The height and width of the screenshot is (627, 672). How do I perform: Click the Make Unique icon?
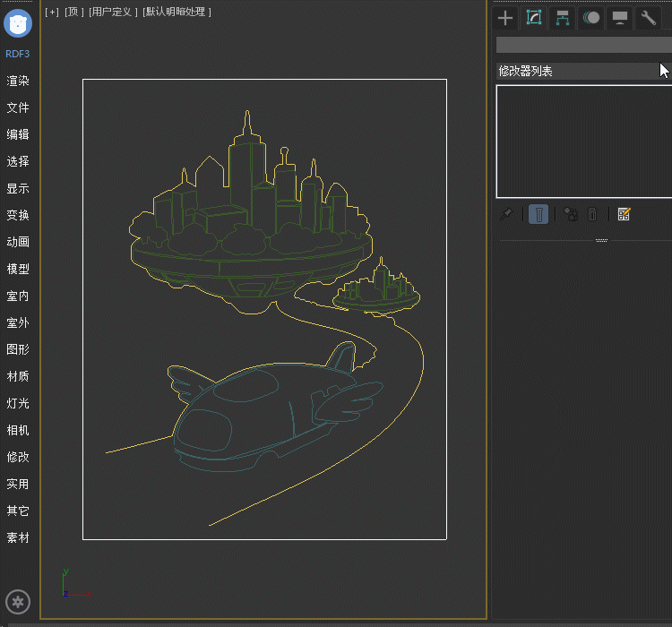pyautogui.click(x=570, y=214)
